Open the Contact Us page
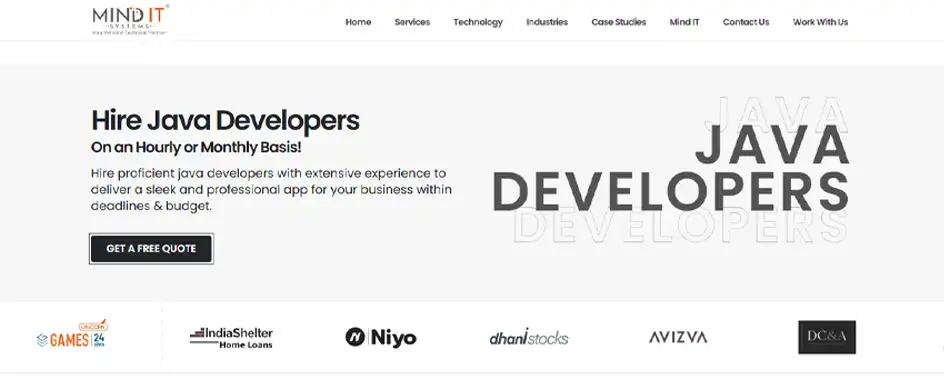This screenshot has height=383, width=944. 746,22
